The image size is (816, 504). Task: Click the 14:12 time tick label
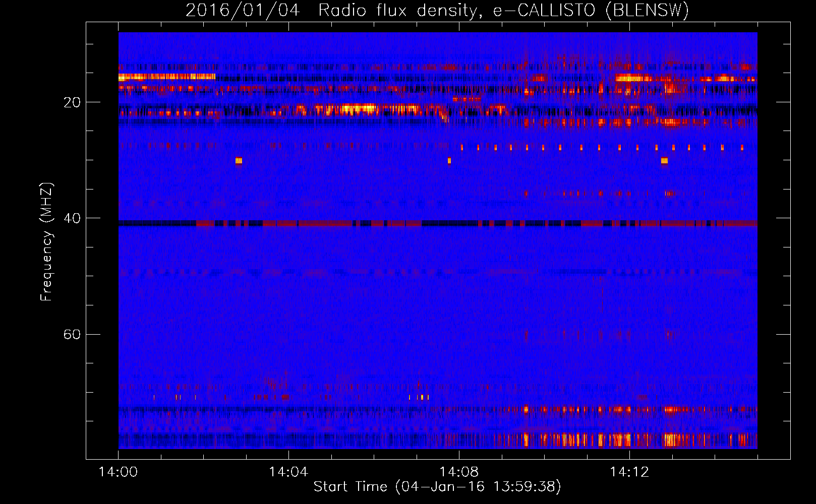[629, 472]
